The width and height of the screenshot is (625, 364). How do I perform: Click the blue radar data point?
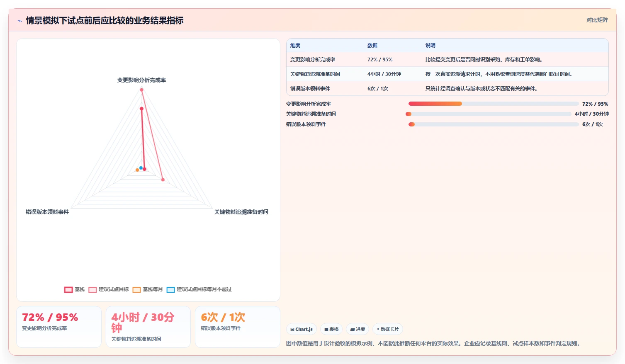coord(141,168)
